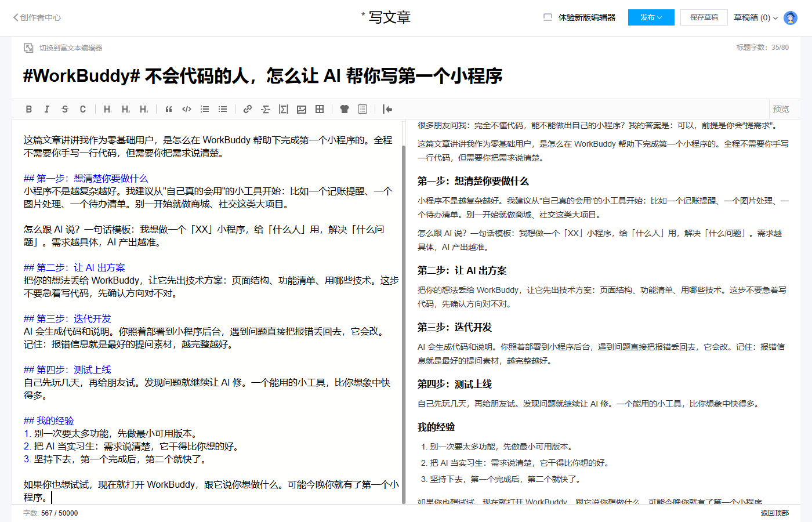Switch to the rich text editor via 切换到富文本编辑器
This screenshot has width=812, height=522.
point(71,48)
